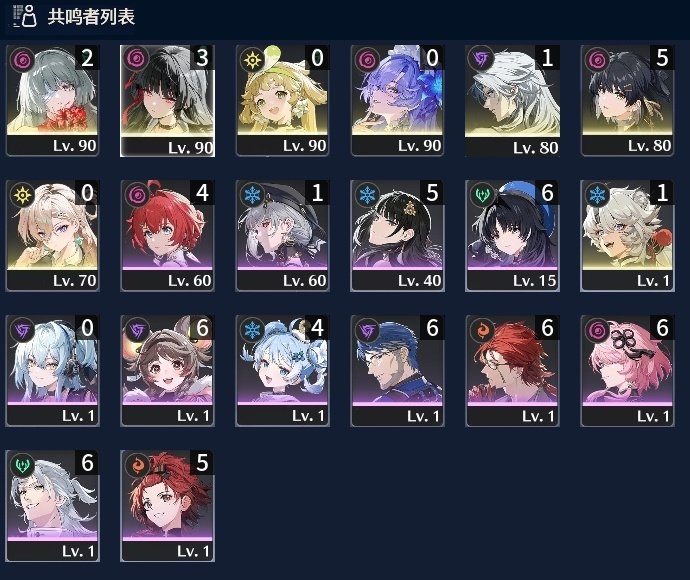Select the red-haired Lv. 60 character with sequence 4
Viewport: 690px width, 580px height.
tap(167, 235)
